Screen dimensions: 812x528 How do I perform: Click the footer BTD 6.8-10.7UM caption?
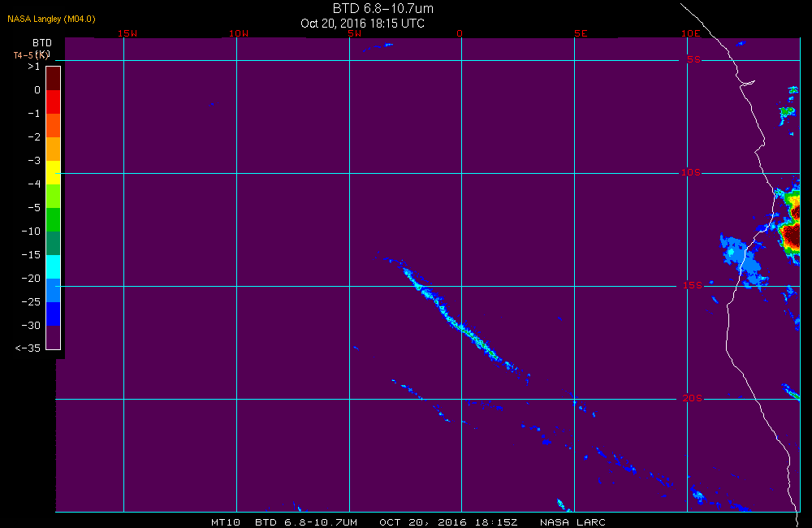(306, 522)
